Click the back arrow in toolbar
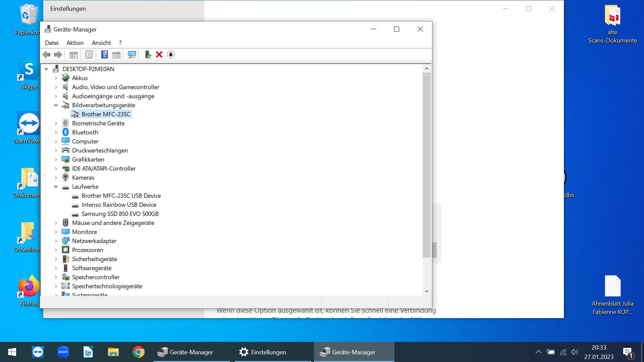The width and height of the screenshot is (644, 362). point(47,55)
